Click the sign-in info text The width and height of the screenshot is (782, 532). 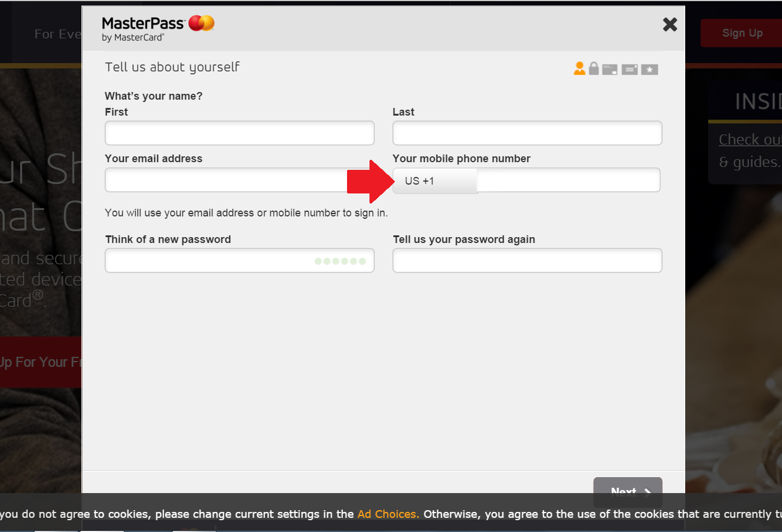tap(246, 213)
